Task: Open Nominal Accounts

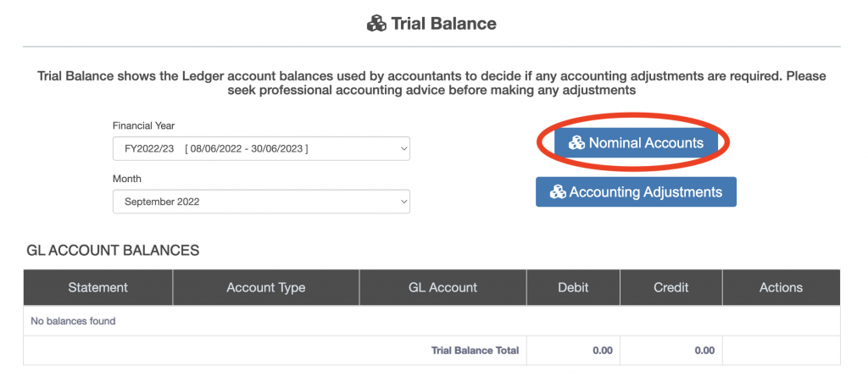Action: coord(636,143)
